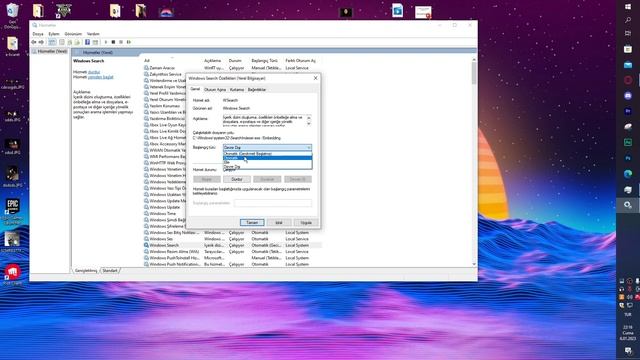Click the Tamam button

(252, 222)
